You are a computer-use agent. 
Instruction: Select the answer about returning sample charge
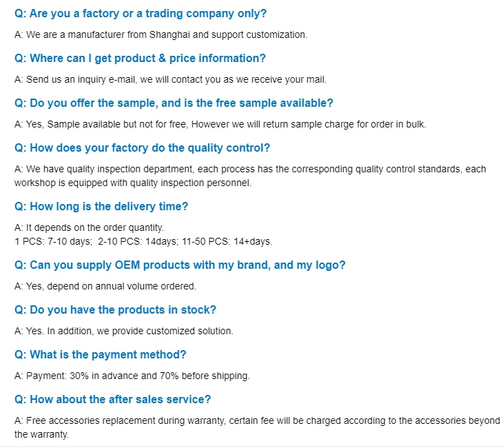(x=220, y=124)
